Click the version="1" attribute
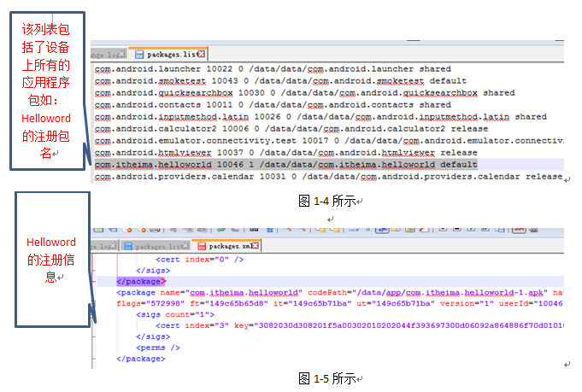Screen dimensions: 582x392 (x=467, y=304)
